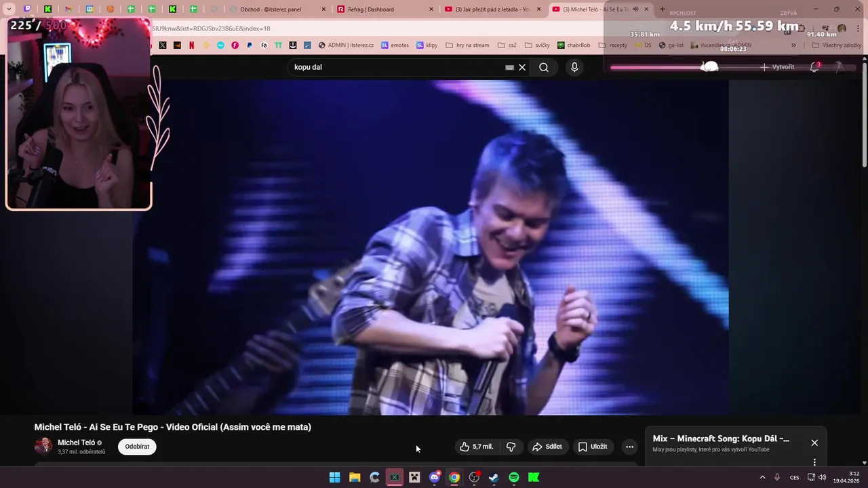The height and width of the screenshot is (488, 868).
Task: Click the video player to pause
Action: (x=431, y=247)
